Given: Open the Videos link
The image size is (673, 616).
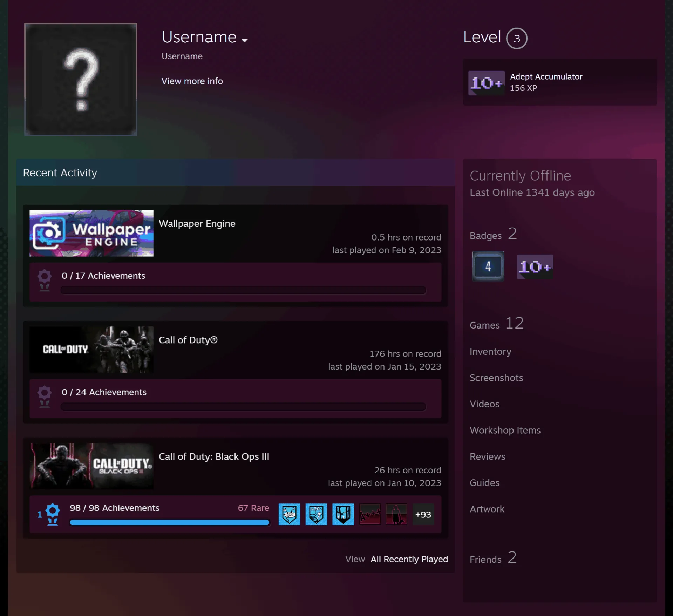Looking at the screenshot, I should coord(484,404).
